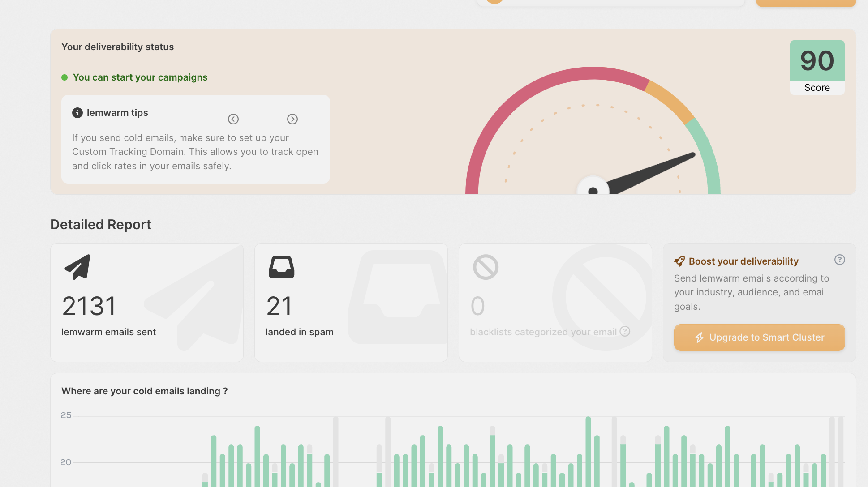Select the 21 landed in spam card
This screenshot has width=868, height=487.
351,303
